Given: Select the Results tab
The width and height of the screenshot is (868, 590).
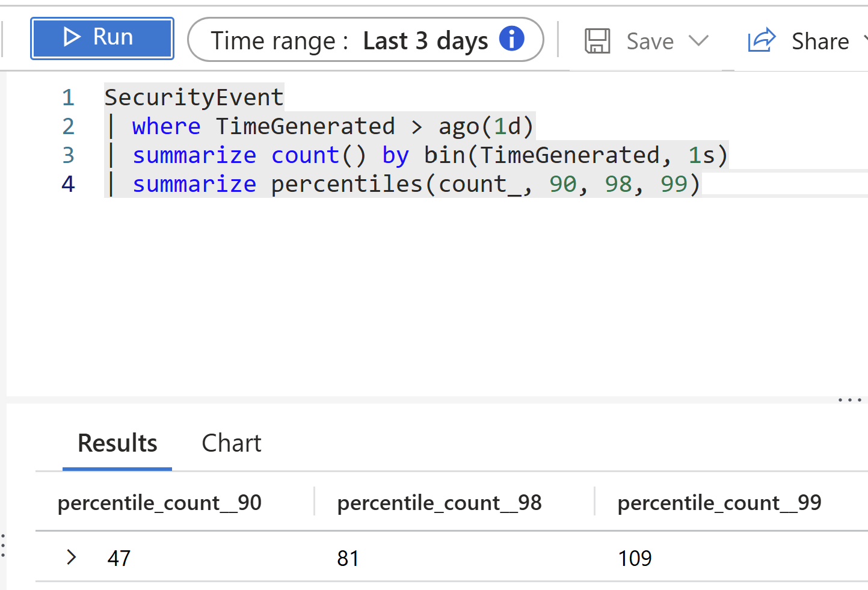Looking at the screenshot, I should [117, 443].
